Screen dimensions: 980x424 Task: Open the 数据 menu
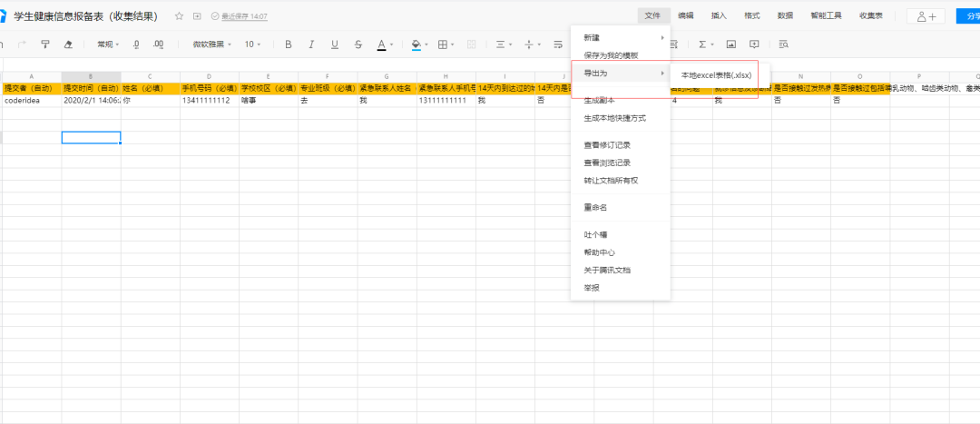pyautogui.click(x=785, y=15)
